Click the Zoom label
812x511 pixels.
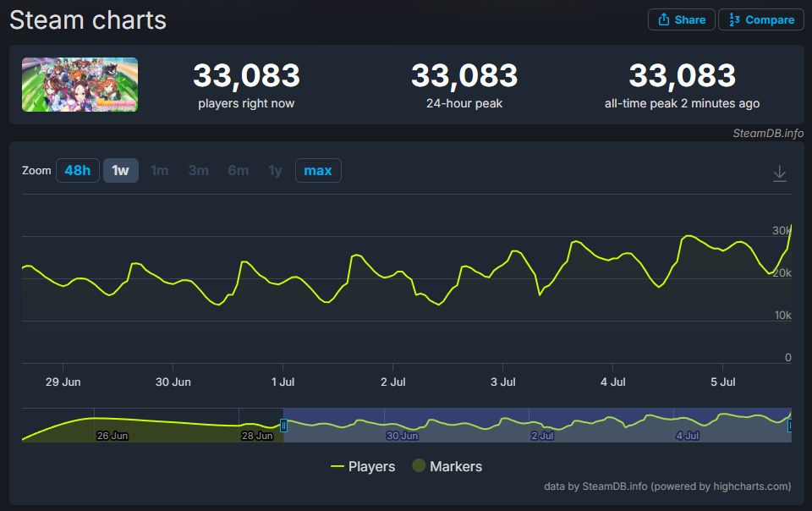[36, 170]
